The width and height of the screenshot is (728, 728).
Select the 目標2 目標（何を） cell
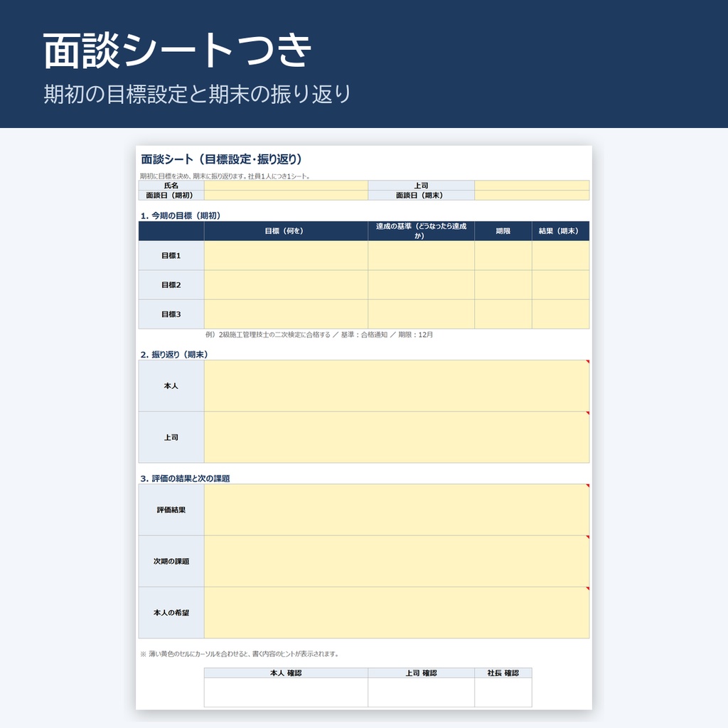coord(286,284)
